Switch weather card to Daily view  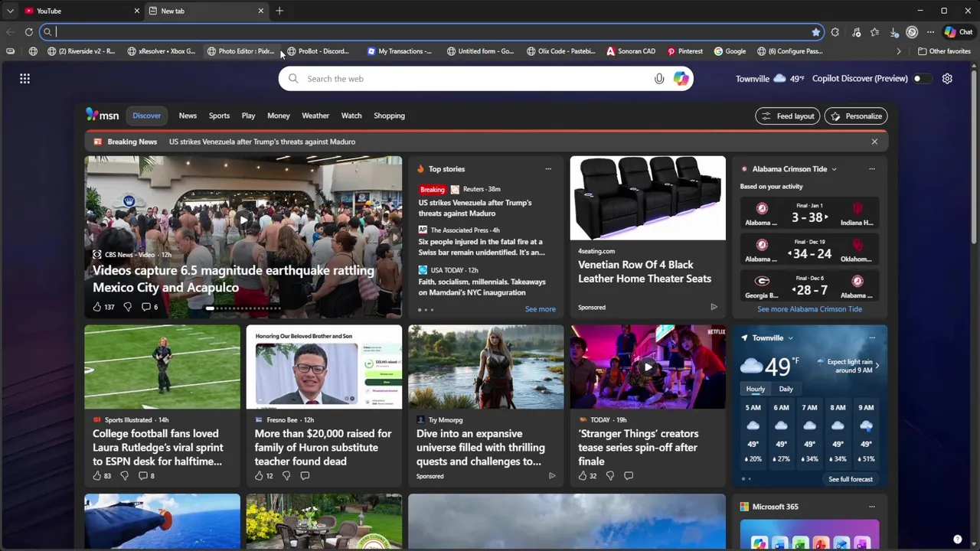(x=786, y=389)
